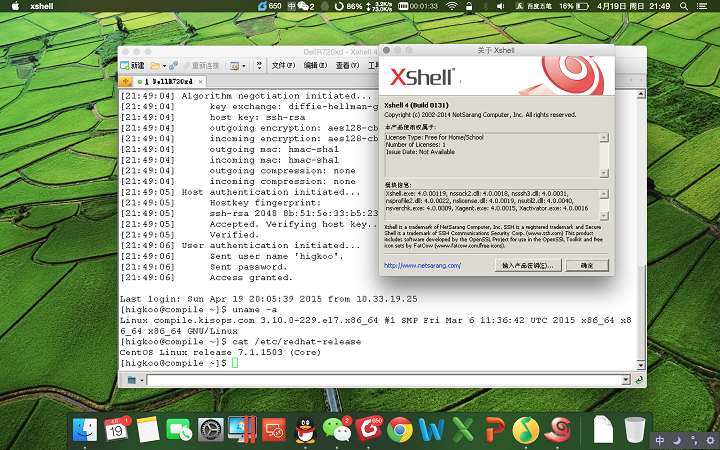This screenshot has width=720, height=450.
Task: Click the terminal scrollbar down arrow
Action: pyautogui.click(x=641, y=365)
